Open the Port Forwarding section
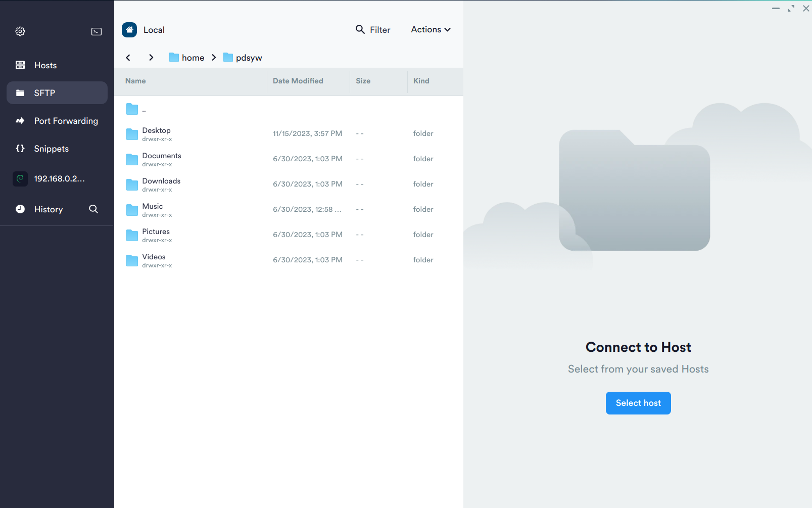The width and height of the screenshot is (812, 508). click(x=57, y=121)
